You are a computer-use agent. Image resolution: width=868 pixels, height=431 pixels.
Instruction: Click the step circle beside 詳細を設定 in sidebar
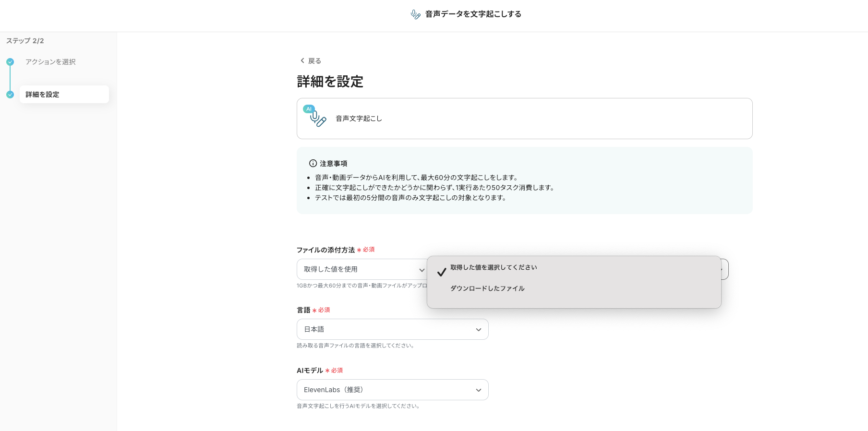[x=10, y=95]
